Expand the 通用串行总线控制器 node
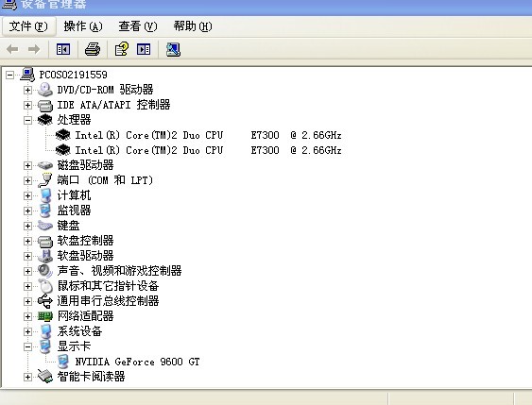This screenshot has height=405, width=532. (27, 301)
